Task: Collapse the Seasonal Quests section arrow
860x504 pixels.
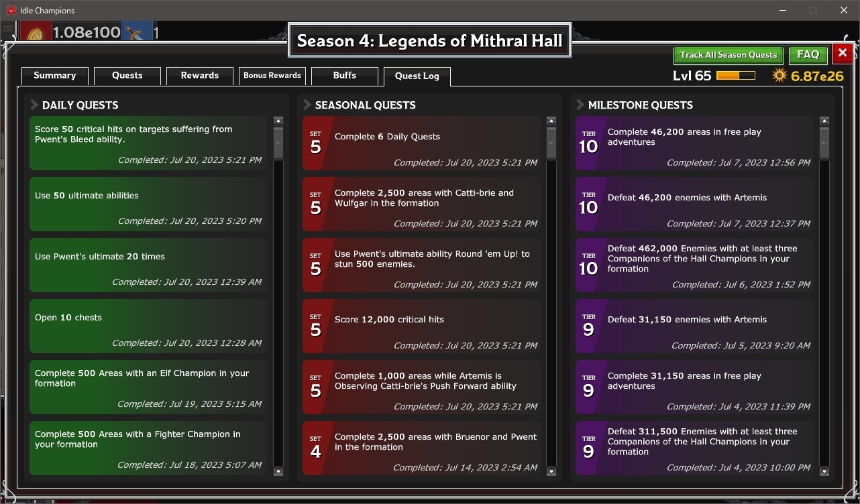Action: 307,105
